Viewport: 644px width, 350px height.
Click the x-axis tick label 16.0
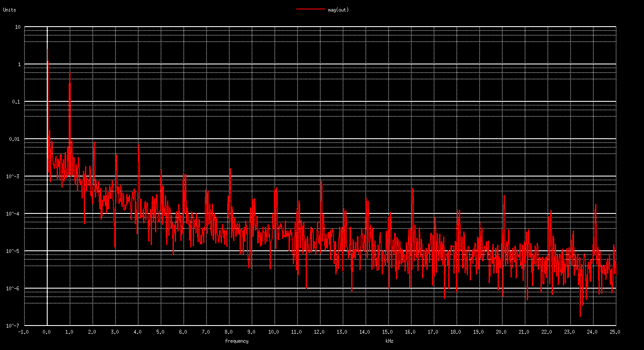(x=410, y=332)
